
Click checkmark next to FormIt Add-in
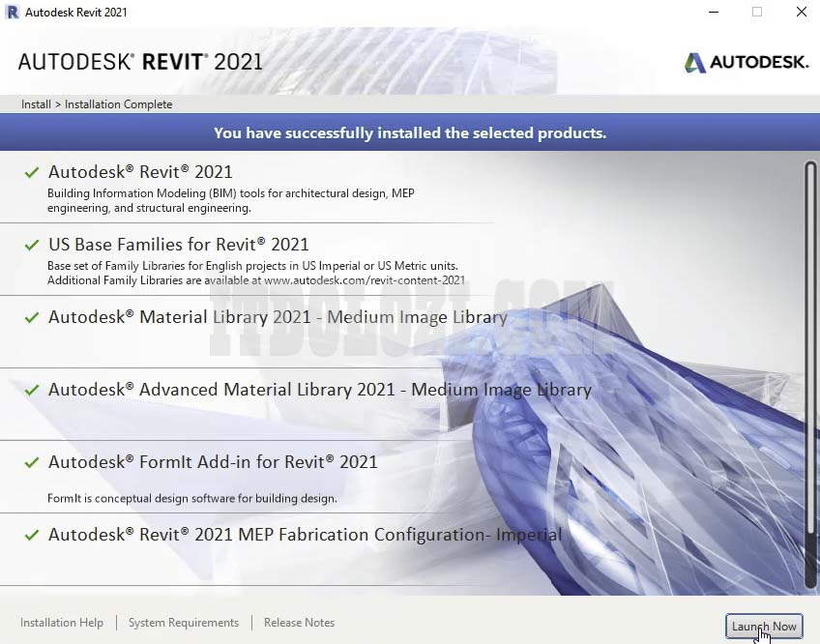click(32, 463)
